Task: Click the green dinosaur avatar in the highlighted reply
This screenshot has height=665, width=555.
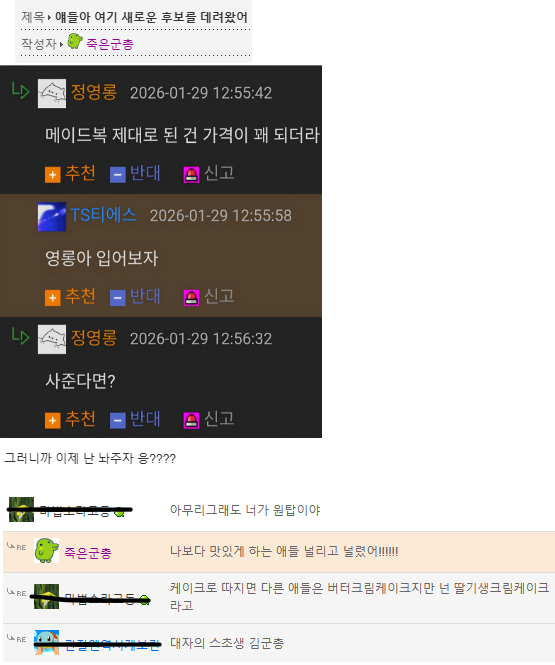Action: click(47, 551)
